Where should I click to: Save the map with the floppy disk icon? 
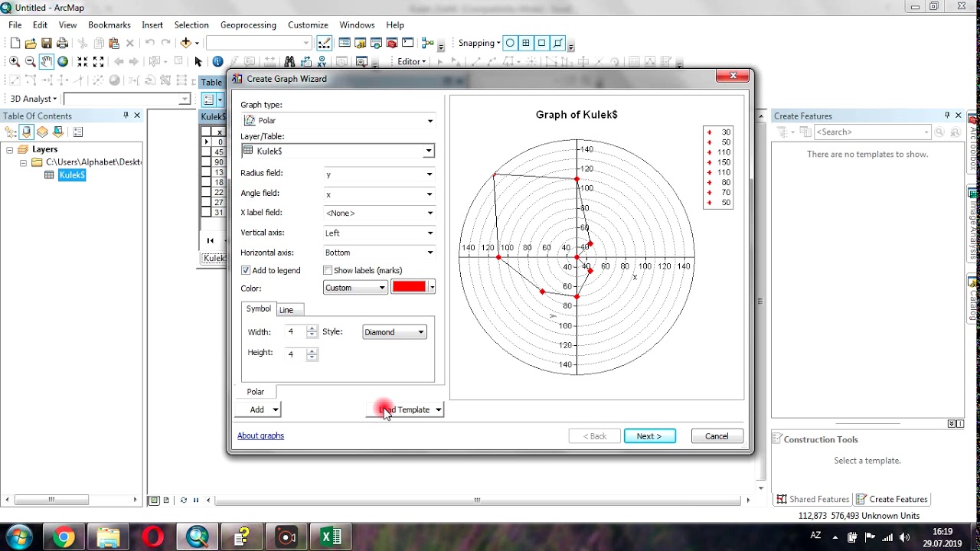coord(47,44)
